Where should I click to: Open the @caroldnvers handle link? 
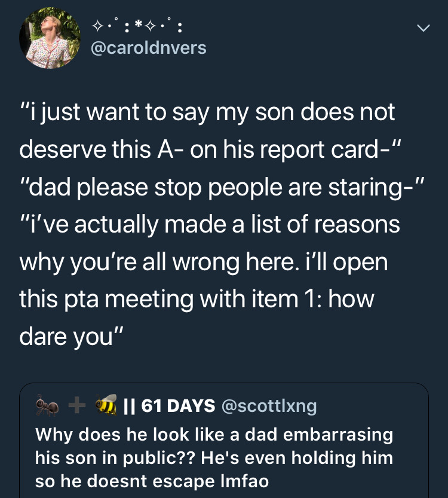[148, 48]
